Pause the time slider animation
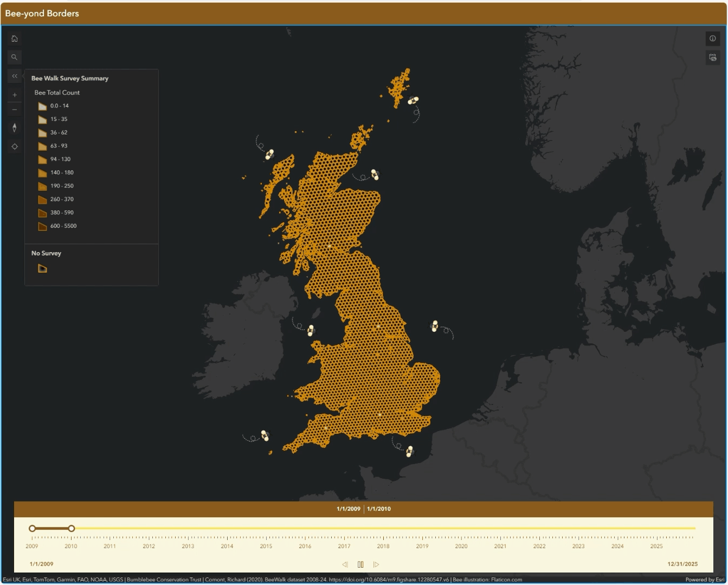This screenshot has width=728, height=585. 360,564
